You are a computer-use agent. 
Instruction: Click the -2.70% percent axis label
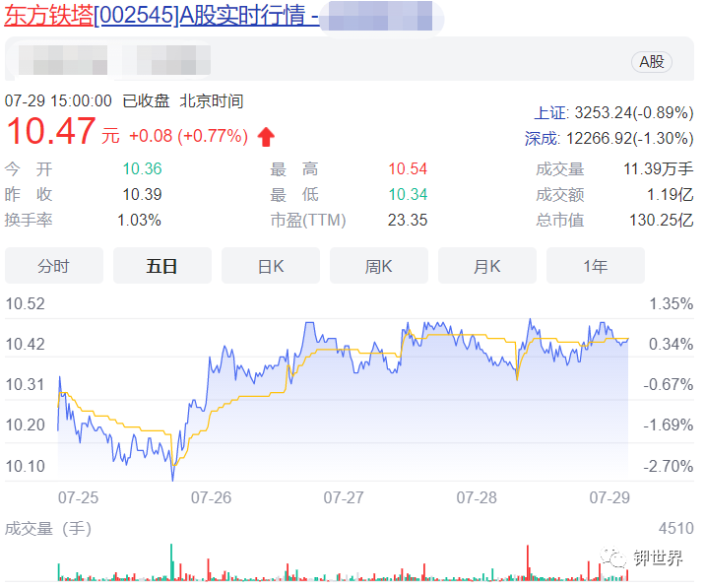pyautogui.click(x=669, y=466)
